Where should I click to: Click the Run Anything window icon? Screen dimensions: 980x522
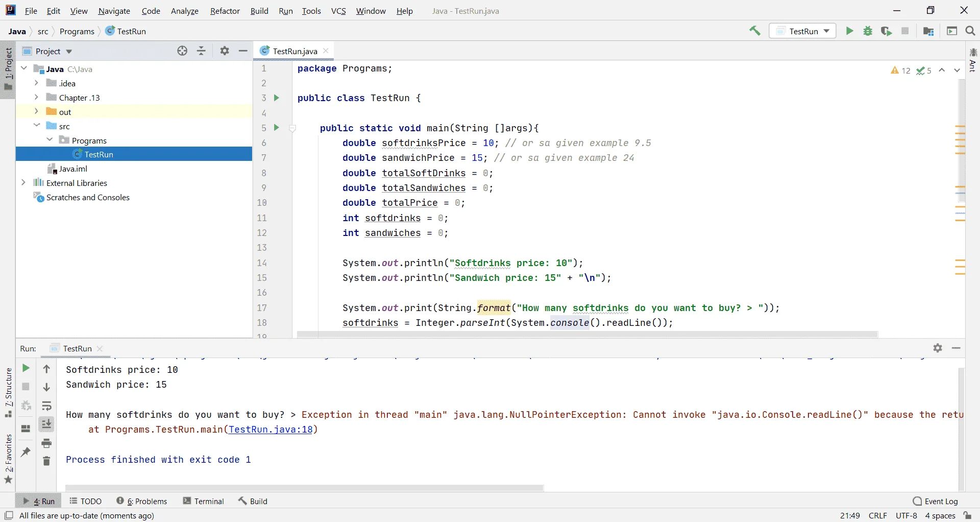(x=952, y=31)
